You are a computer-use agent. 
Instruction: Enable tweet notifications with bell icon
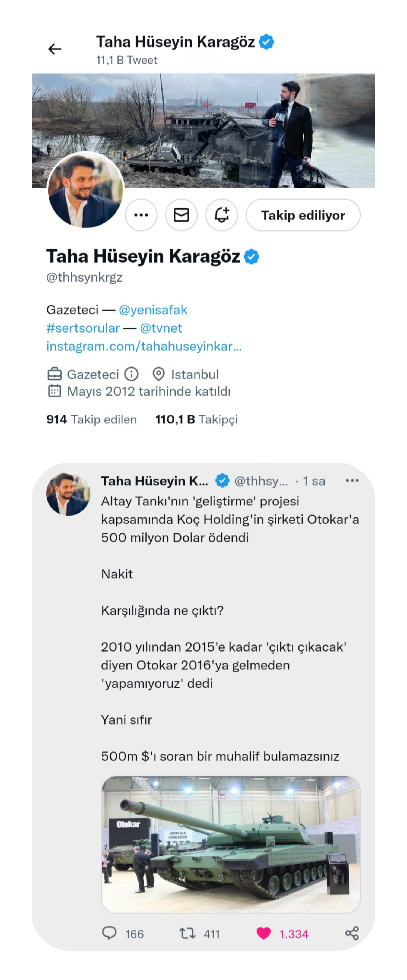[x=222, y=215]
